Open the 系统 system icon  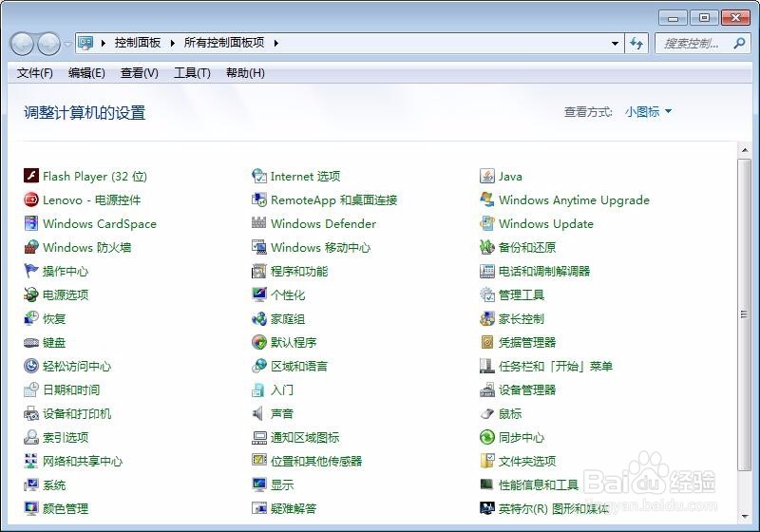pos(31,484)
